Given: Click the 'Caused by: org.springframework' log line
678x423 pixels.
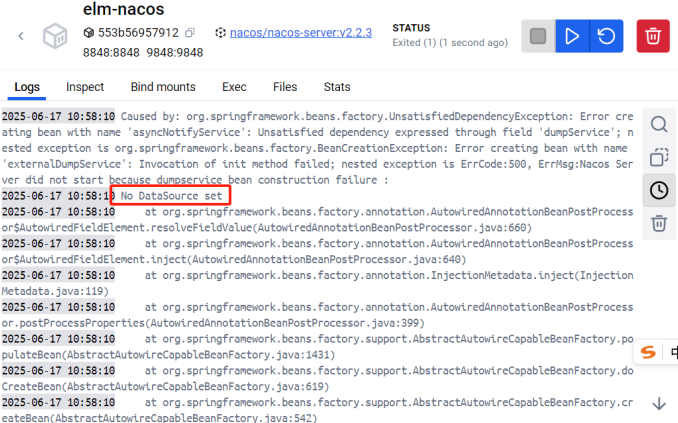Looking at the screenshot, I should [317, 148].
